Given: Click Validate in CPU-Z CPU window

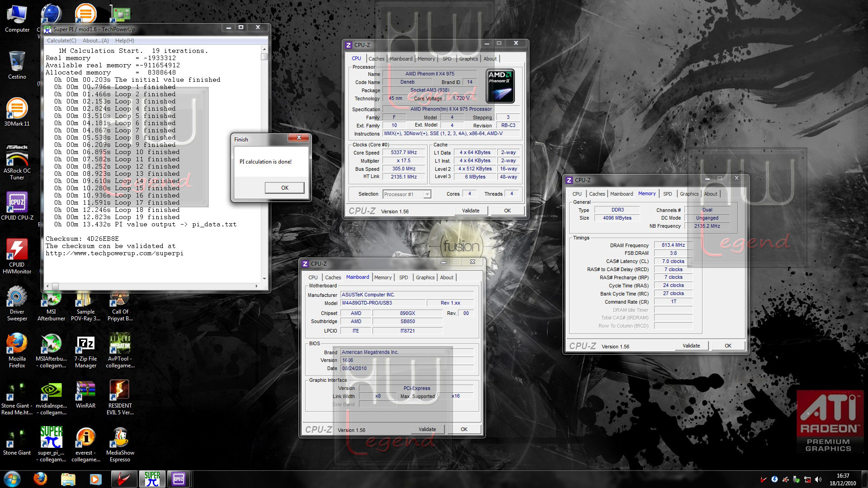Looking at the screenshot, I should pos(471,211).
